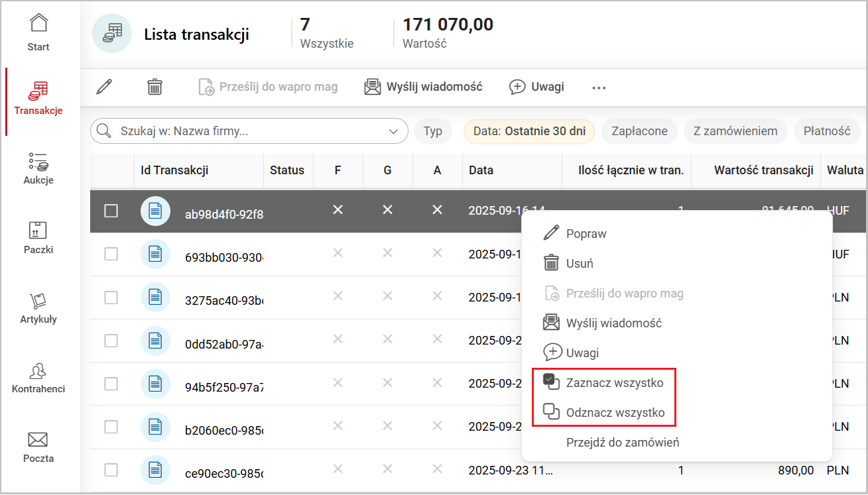Open the Typ filter chip

tap(432, 131)
